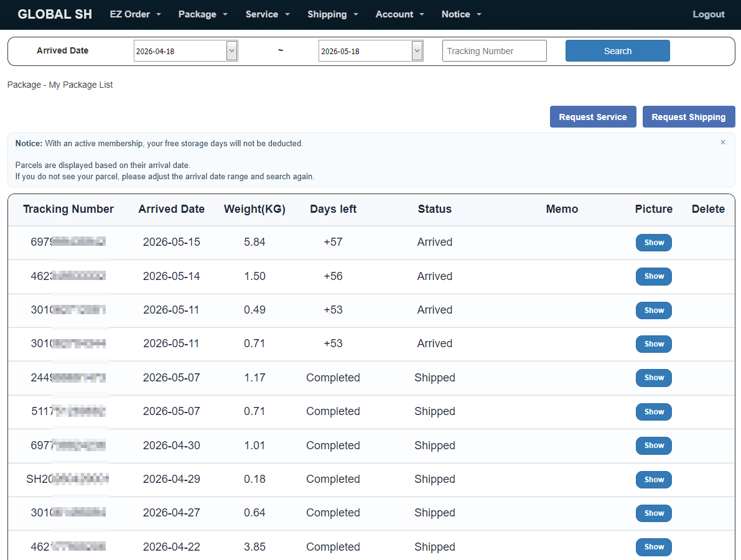
Task: Click the Logout link
Action: [709, 14]
